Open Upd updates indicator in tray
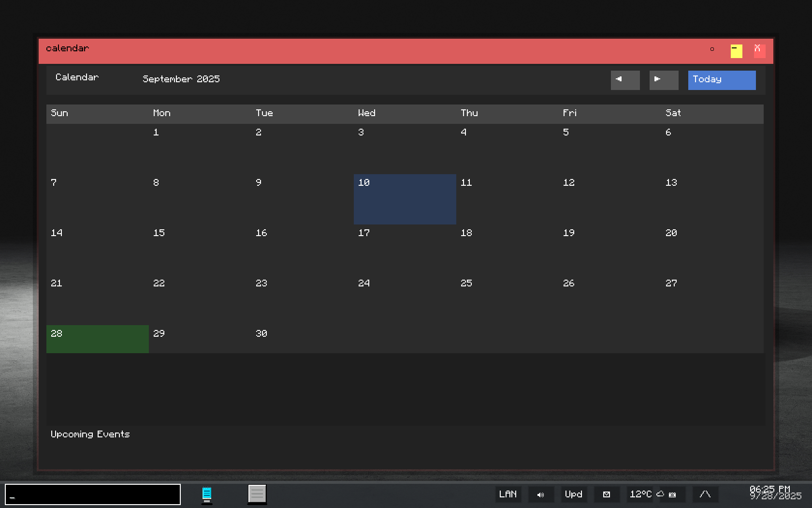The width and height of the screenshot is (812, 508). (574, 494)
